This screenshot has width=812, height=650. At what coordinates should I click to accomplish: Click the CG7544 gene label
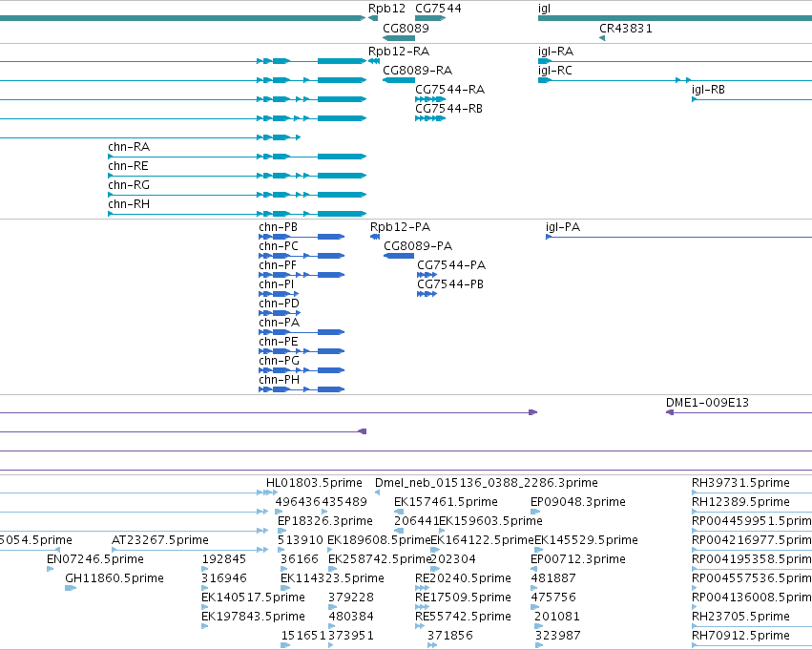(438, 9)
